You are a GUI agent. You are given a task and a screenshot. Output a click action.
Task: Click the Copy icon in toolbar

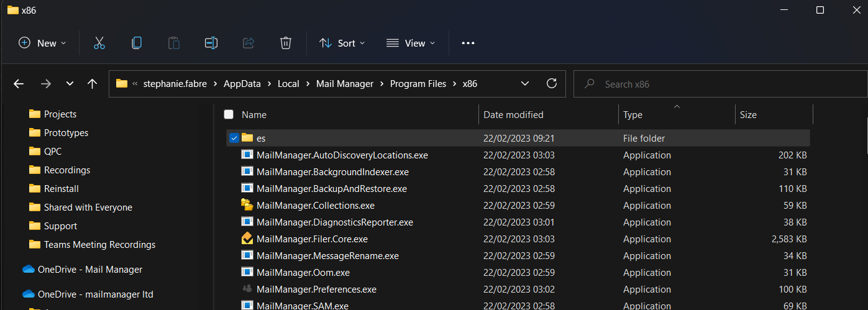pyautogui.click(x=137, y=43)
